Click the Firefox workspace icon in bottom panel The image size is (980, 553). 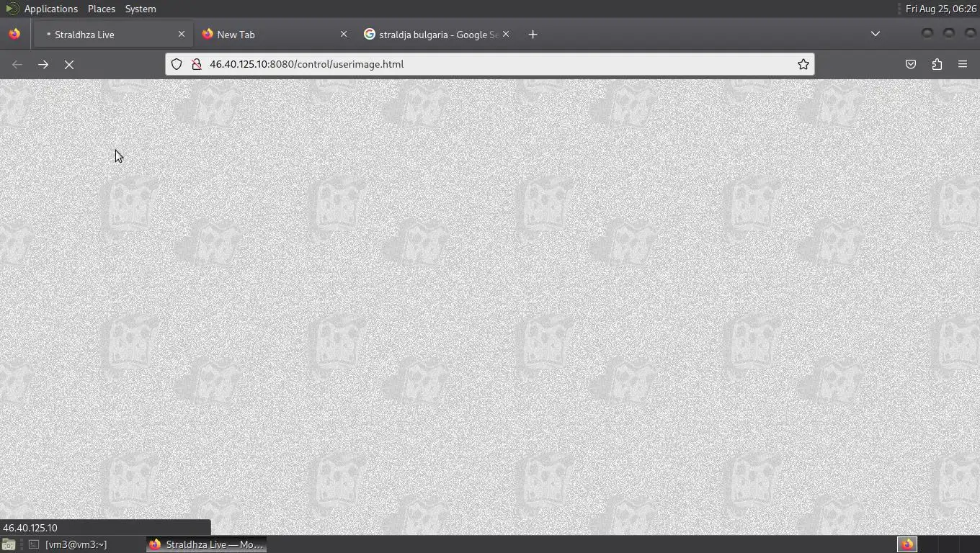click(907, 544)
